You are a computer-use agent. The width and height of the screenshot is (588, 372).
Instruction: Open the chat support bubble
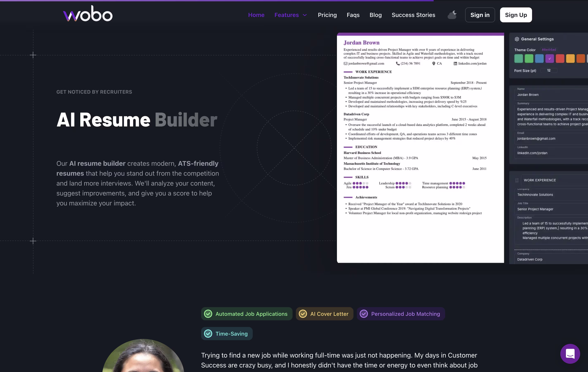point(570,354)
